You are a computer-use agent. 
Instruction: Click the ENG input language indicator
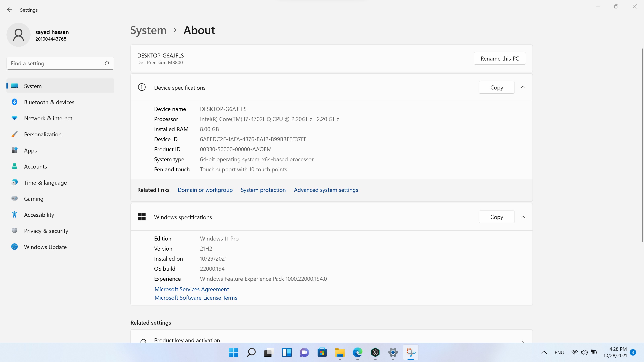[559, 353]
